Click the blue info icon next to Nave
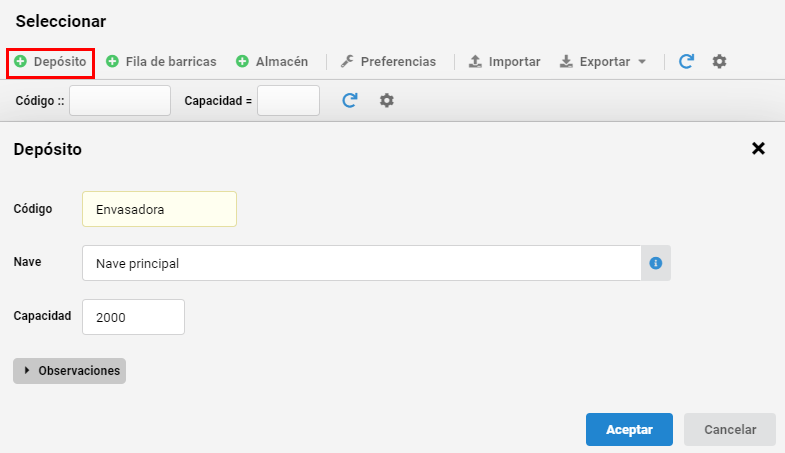 pos(656,263)
